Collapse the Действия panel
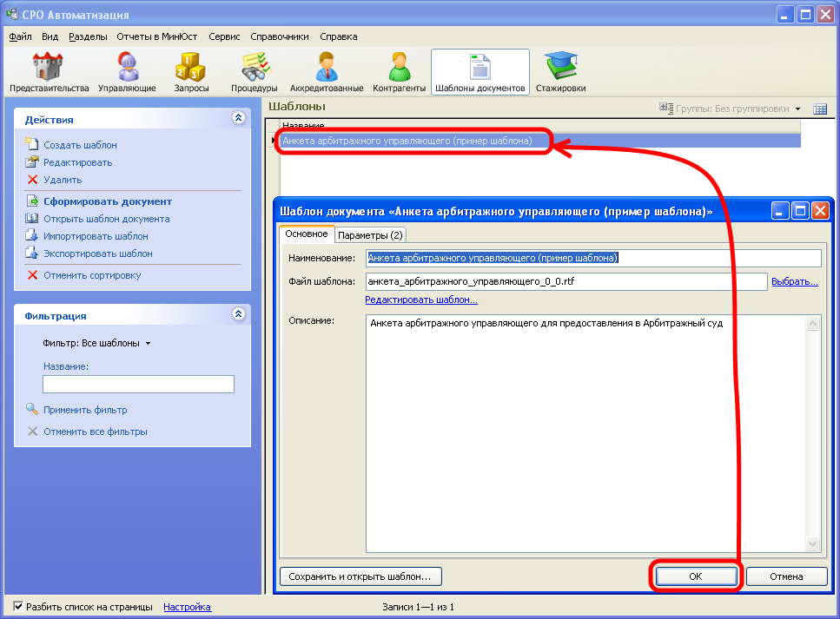Screen dimensions: 840x619 click(x=238, y=119)
